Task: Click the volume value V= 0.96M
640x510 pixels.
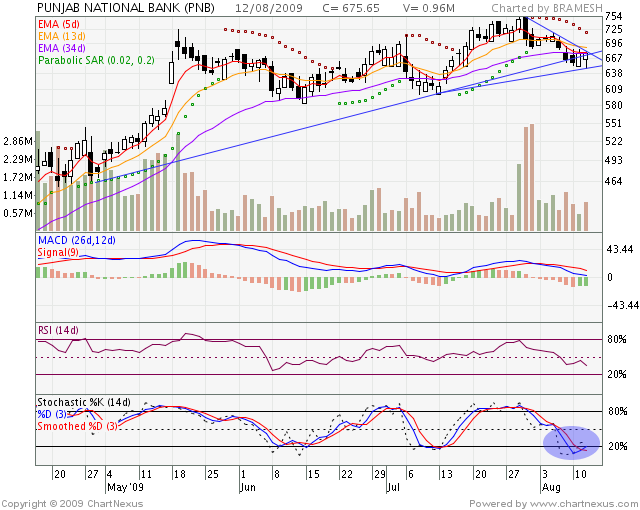Action: pyautogui.click(x=429, y=8)
